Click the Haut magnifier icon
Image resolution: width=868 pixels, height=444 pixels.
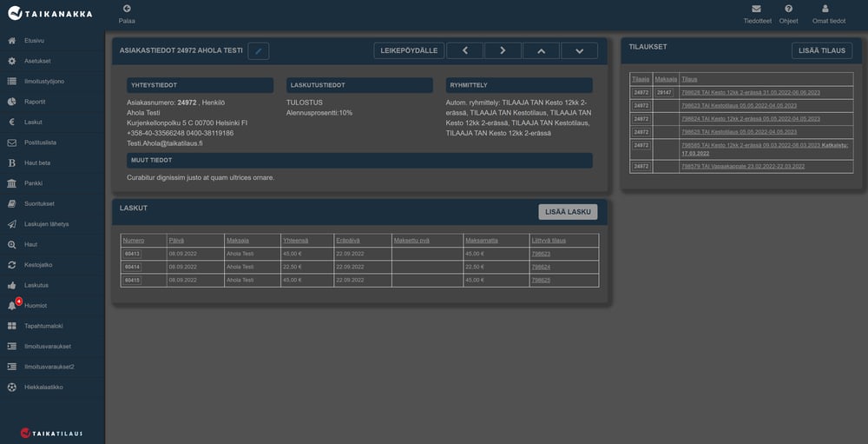pyautogui.click(x=11, y=244)
